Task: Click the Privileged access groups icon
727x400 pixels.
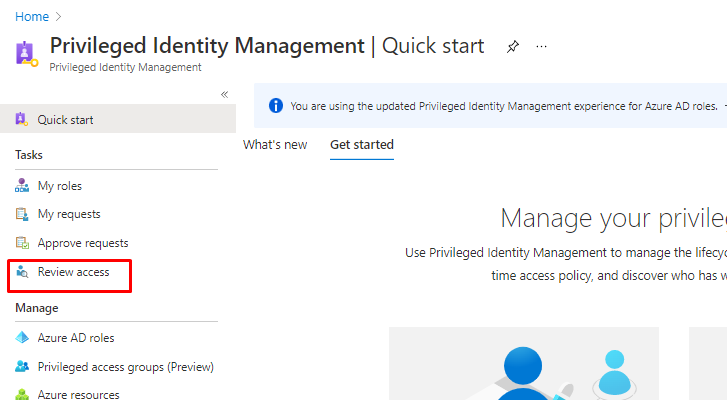Action: tap(22, 367)
